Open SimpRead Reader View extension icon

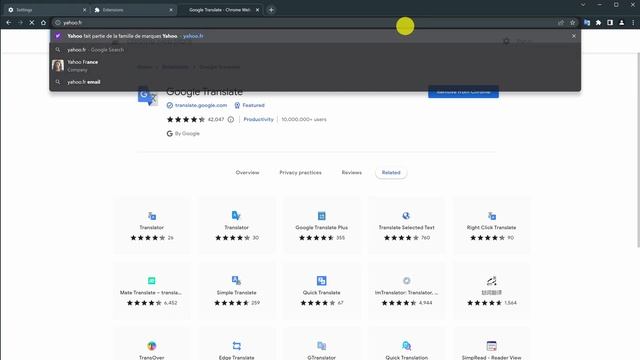[491, 346]
